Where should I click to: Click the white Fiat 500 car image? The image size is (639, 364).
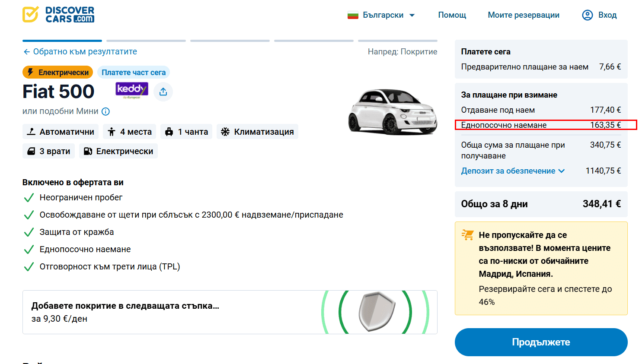point(393,111)
